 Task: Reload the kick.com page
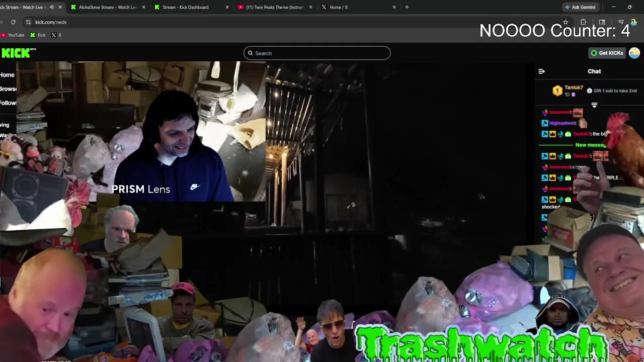(x=13, y=22)
